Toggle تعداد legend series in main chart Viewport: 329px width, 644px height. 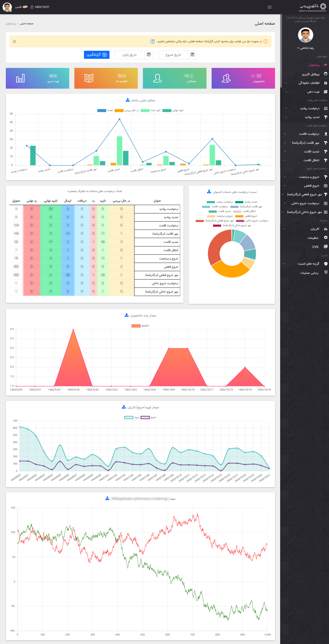[x=105, y=110]
